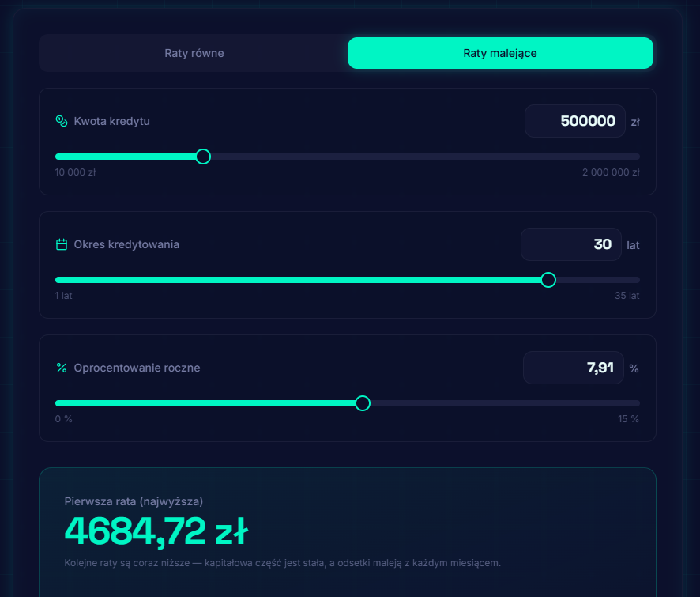The width and height of the screenshot is (700, 597).
Task: Click the Oprocentowanie roczne slider handle
Action: [363, 403]
